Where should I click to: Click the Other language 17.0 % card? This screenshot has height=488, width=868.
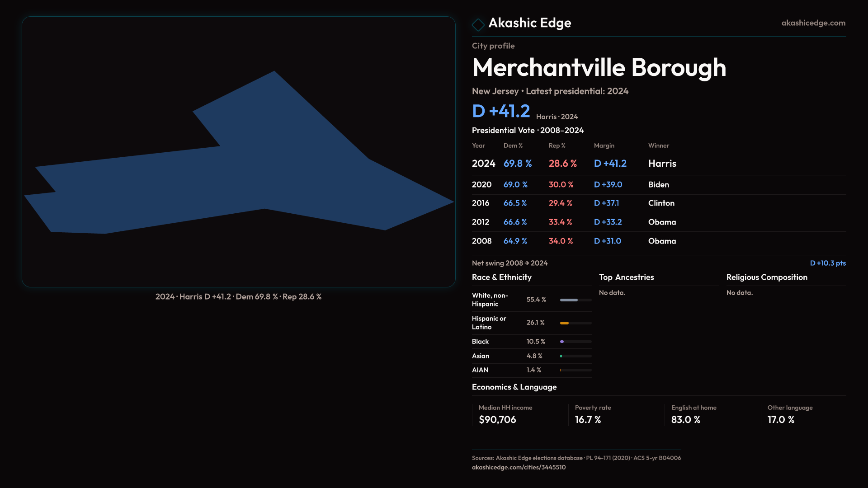pos(805,414)
